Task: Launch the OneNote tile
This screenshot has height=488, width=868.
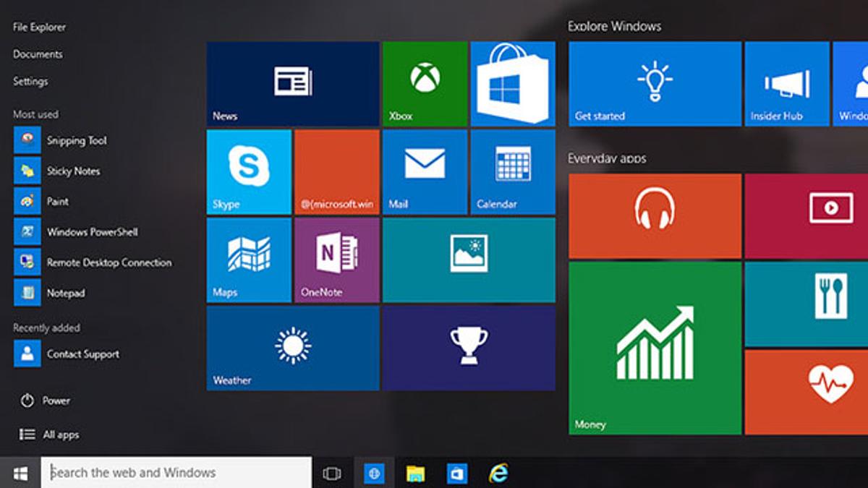Action: tap(337, 260)
